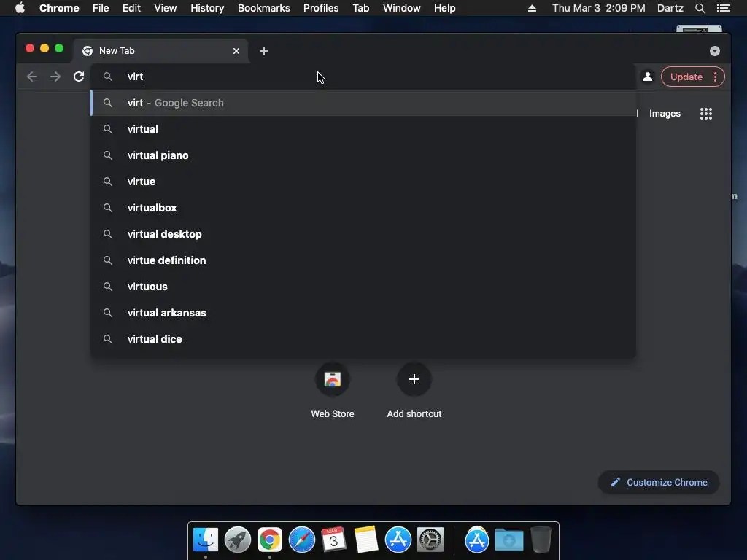Open the Images link
The image size is (747, 560).
(x=665, y=114)
